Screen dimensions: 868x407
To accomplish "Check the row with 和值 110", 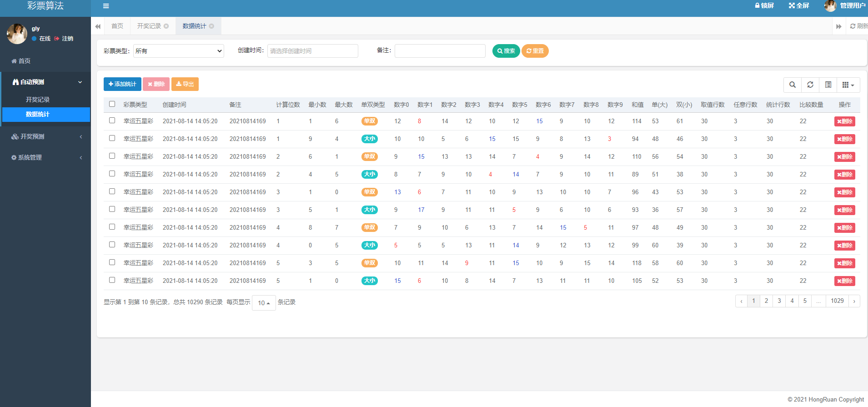I will pos(112,156).
